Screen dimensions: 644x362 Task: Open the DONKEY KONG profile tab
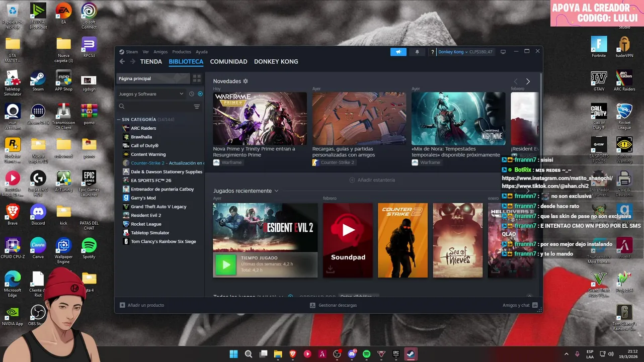[276, 61]
